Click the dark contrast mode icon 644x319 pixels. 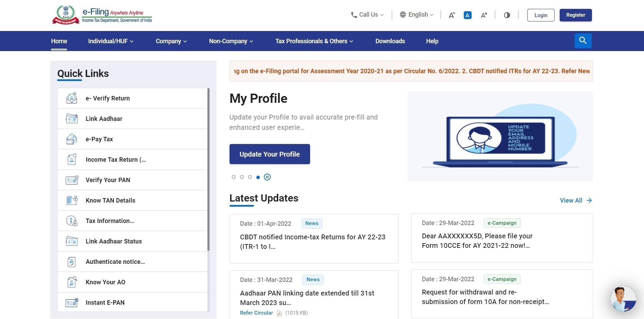pos(507,15)
